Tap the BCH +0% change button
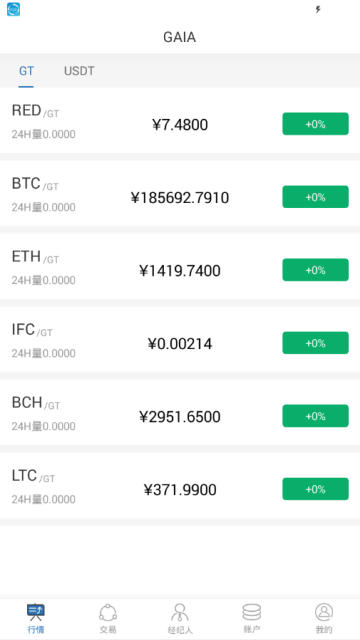The height and width of the screenshot is (640, 360). (316, 416)
